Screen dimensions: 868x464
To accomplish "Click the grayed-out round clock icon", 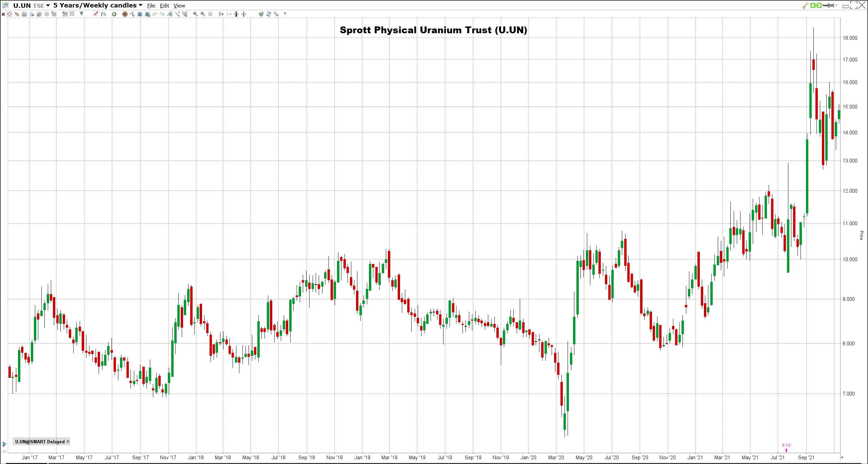I will click(x=46, y=14).
